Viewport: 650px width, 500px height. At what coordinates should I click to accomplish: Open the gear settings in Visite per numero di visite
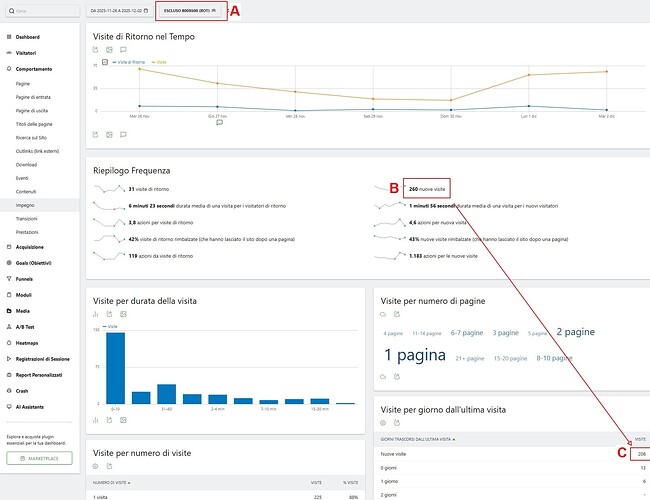pos(96,466)
